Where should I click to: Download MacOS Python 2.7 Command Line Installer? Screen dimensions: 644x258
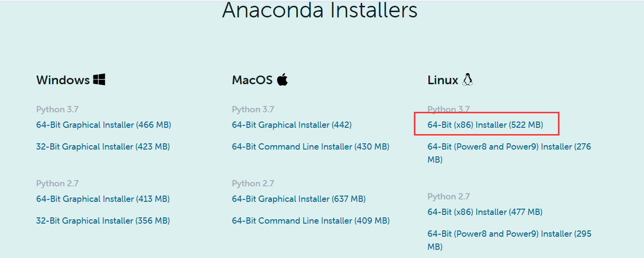click(310, 221)
